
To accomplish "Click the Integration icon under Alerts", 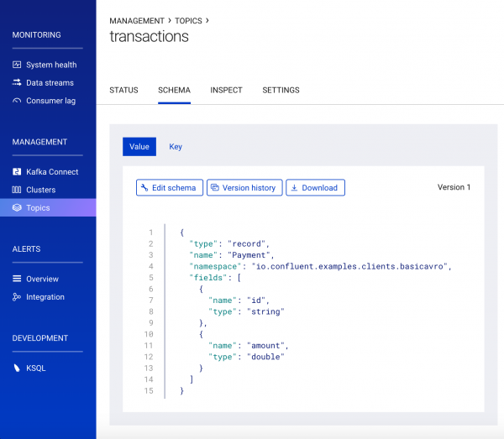I will [17, 297].
